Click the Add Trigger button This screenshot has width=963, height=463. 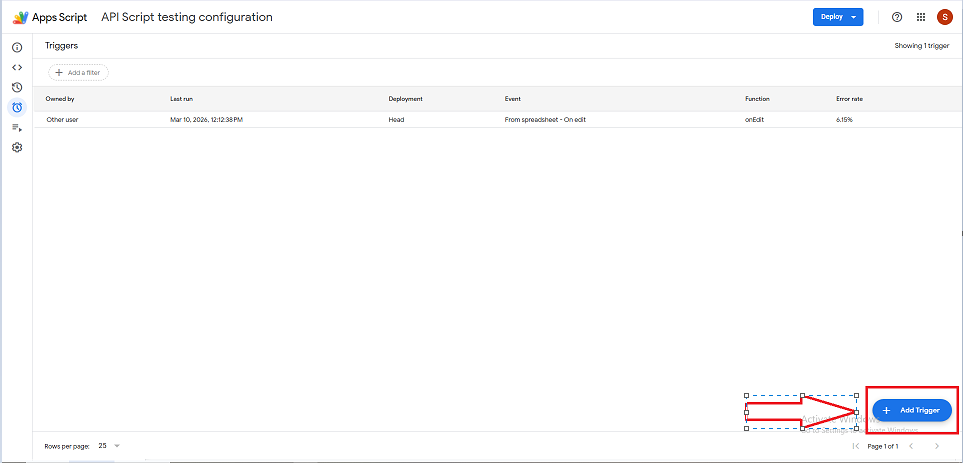click(911, 410)
